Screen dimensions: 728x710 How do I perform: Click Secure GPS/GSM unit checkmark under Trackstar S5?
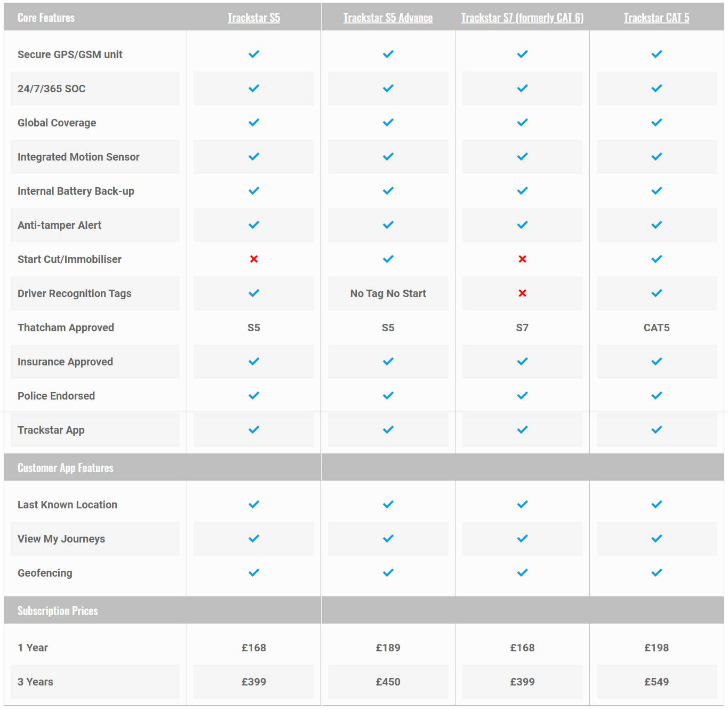(254, 54)
